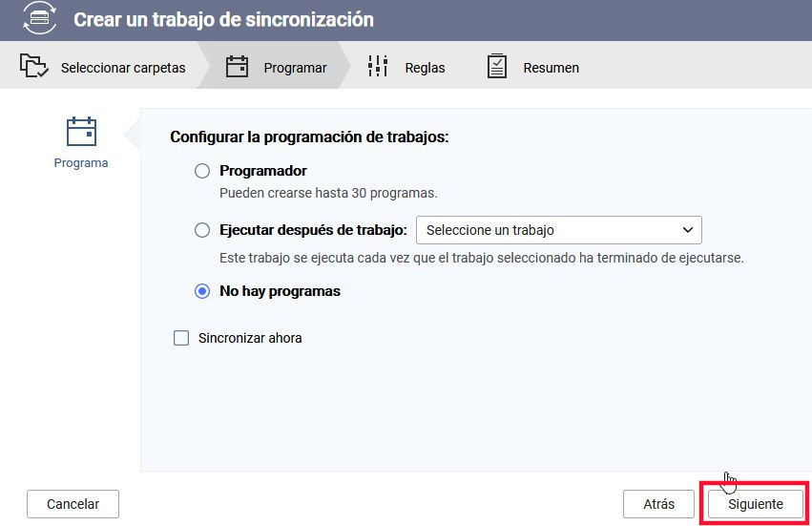812x526 pixels.
Task: Click the Resumen checklist icon
Action: tap(497, 67)
